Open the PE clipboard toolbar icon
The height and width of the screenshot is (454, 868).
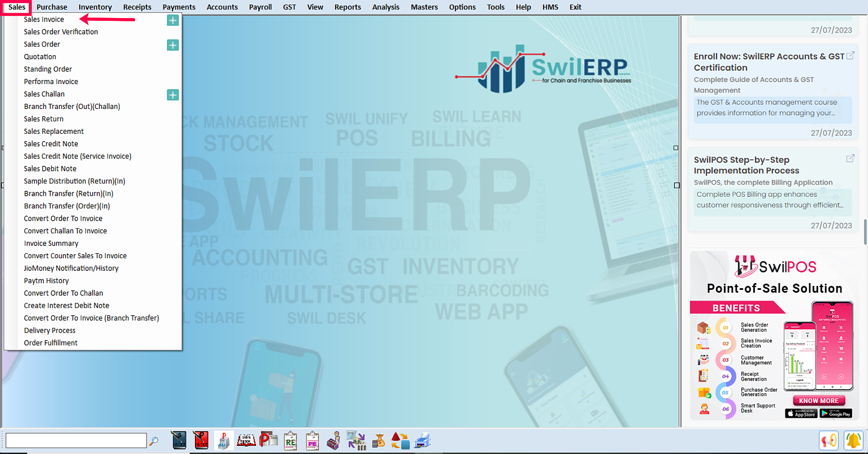(x=312, y=440)
